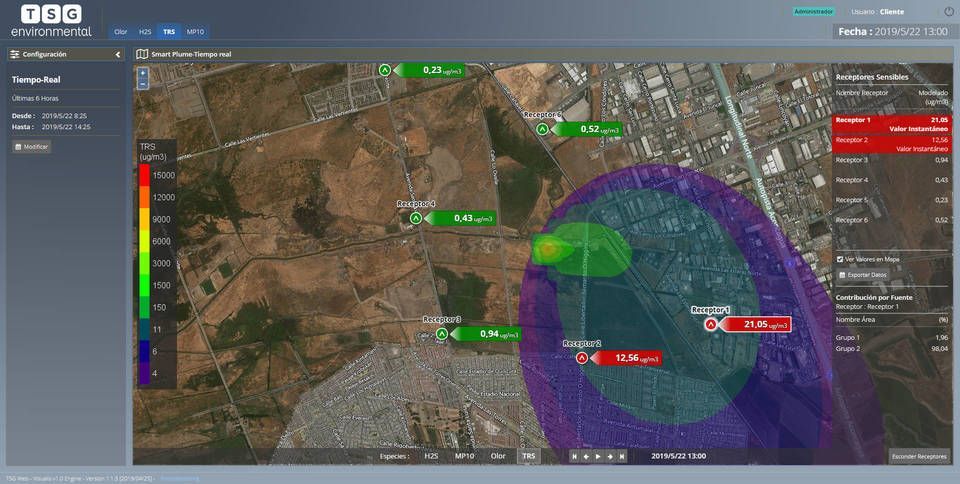Click the power logout icon
This screenshot has width=960, height=484.
(x=949, y=12)
